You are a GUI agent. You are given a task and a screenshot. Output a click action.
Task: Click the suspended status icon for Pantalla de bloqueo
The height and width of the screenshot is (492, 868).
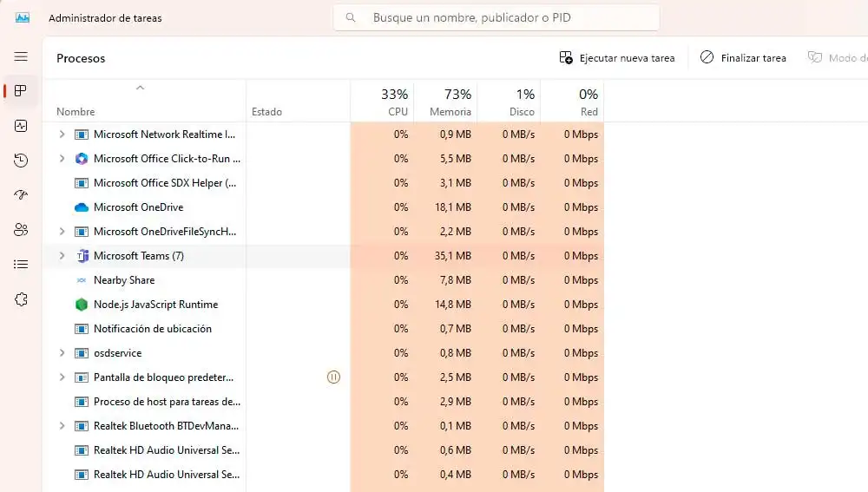(333, 377)
